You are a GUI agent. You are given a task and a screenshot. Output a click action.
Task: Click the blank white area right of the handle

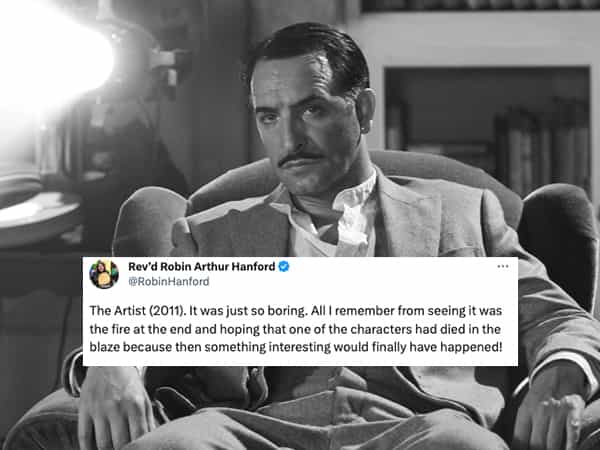380,282
